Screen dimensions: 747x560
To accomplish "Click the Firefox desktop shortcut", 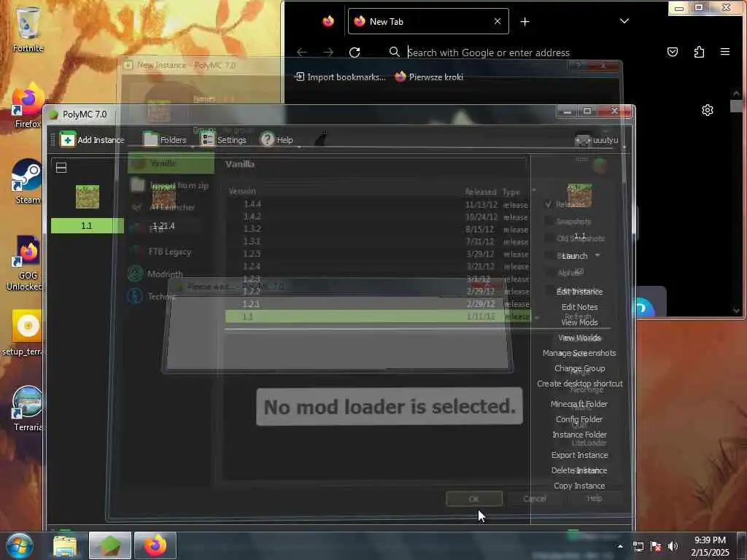I will point(28,106).
